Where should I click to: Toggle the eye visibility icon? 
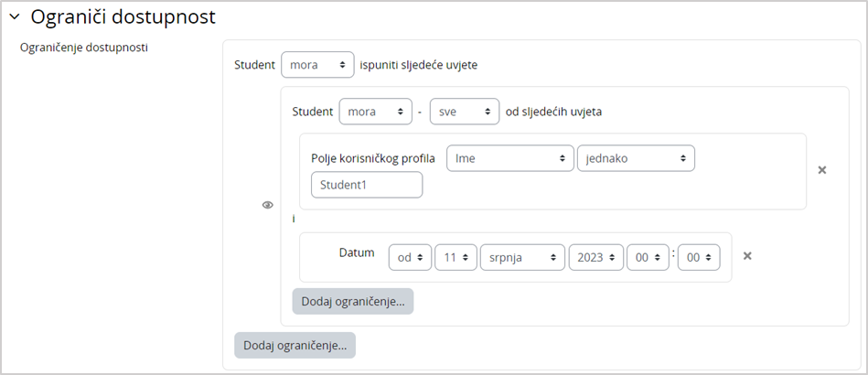pos(267,205)
